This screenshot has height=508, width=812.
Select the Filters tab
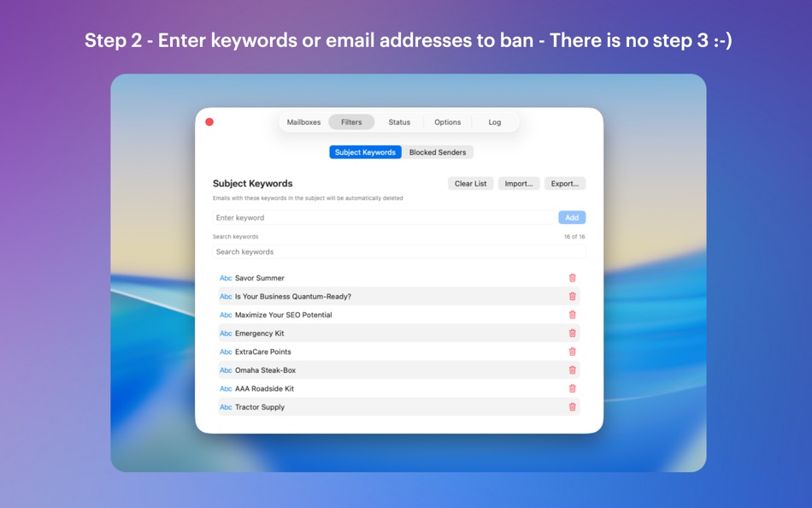351,121
